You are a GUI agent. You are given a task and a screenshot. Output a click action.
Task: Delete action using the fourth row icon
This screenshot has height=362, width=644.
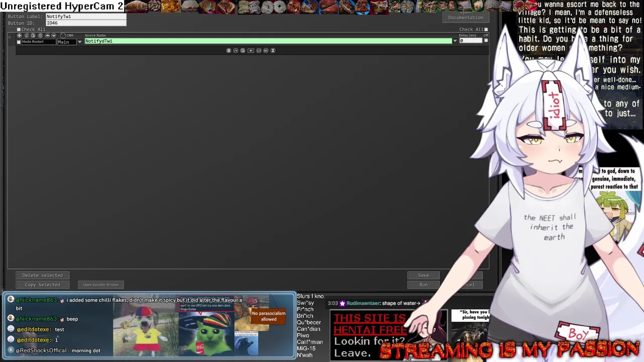tap(40, 35)
